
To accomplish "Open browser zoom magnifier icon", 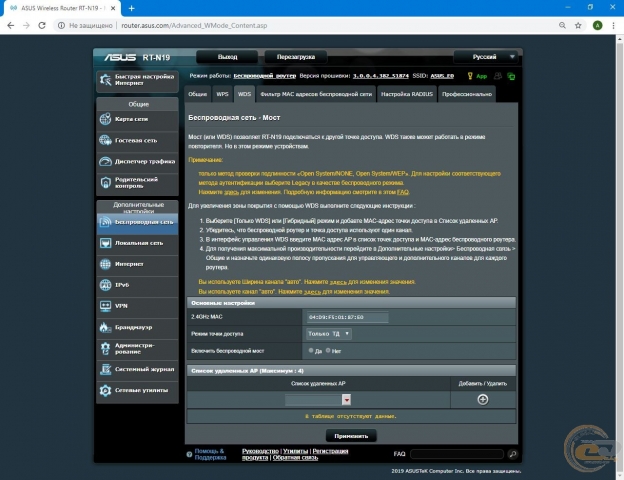I will point(562,25).
